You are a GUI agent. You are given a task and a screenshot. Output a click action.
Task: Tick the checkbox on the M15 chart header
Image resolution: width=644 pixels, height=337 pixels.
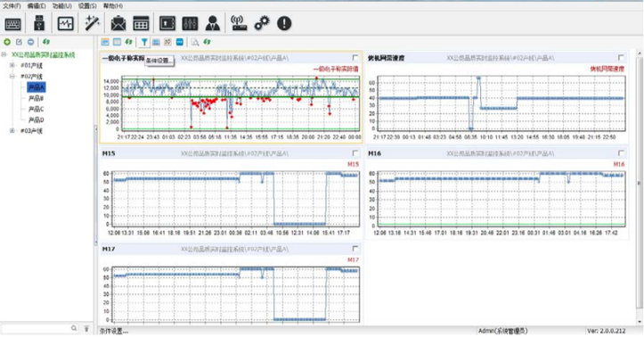355,153
